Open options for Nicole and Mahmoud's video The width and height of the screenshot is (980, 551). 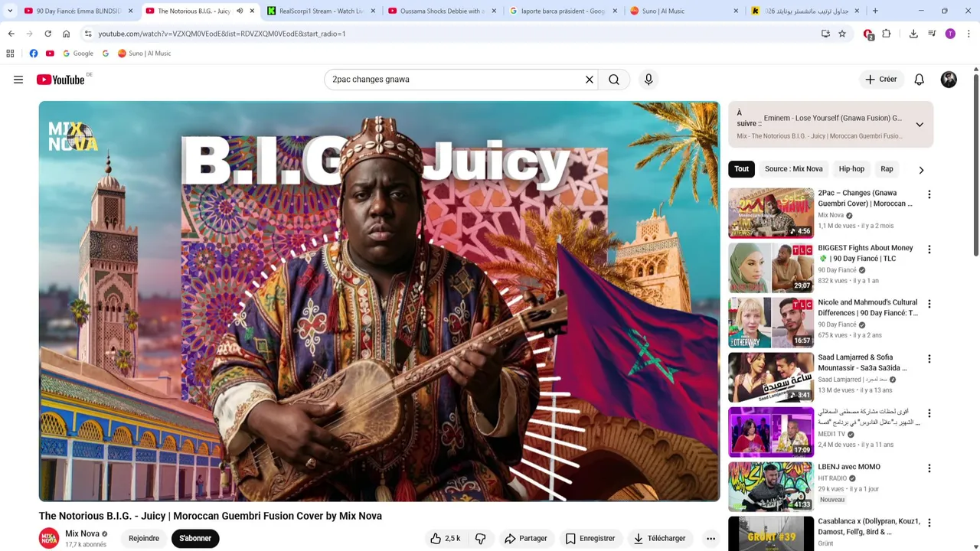pyautogui.click(x=929, y=304)
